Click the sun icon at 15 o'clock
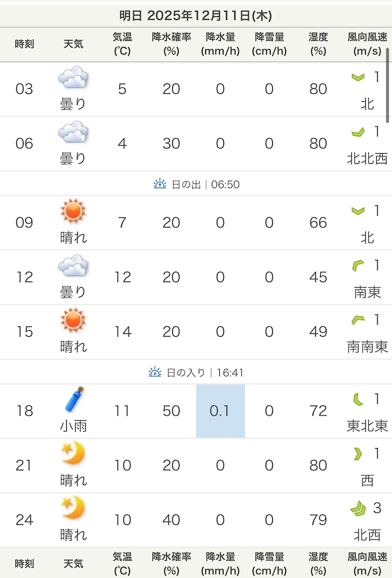392x578 pixels. pyautogui.click(x=73, y=320)
